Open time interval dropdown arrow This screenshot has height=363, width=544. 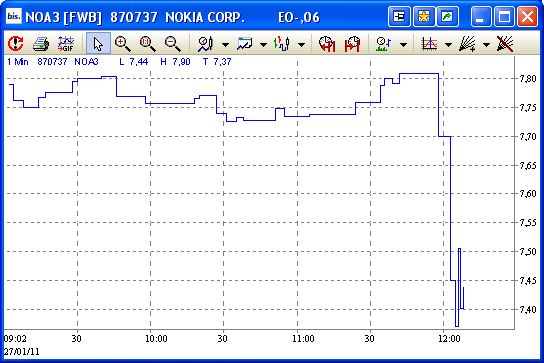226,44
